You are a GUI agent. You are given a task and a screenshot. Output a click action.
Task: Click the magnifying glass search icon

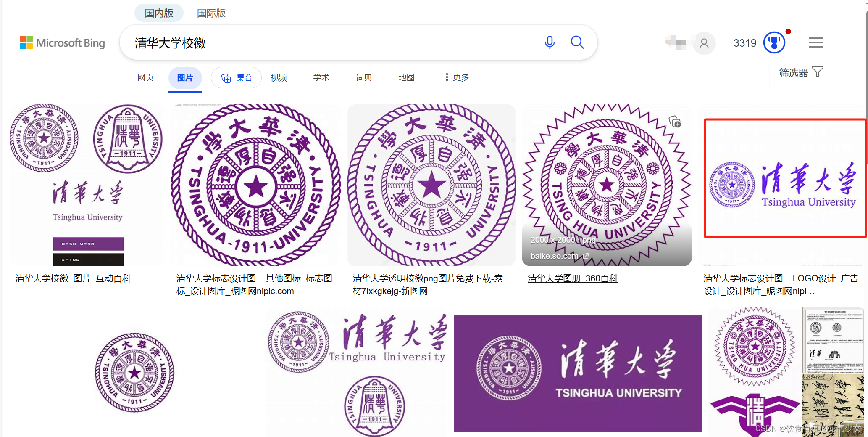(577, 42)
